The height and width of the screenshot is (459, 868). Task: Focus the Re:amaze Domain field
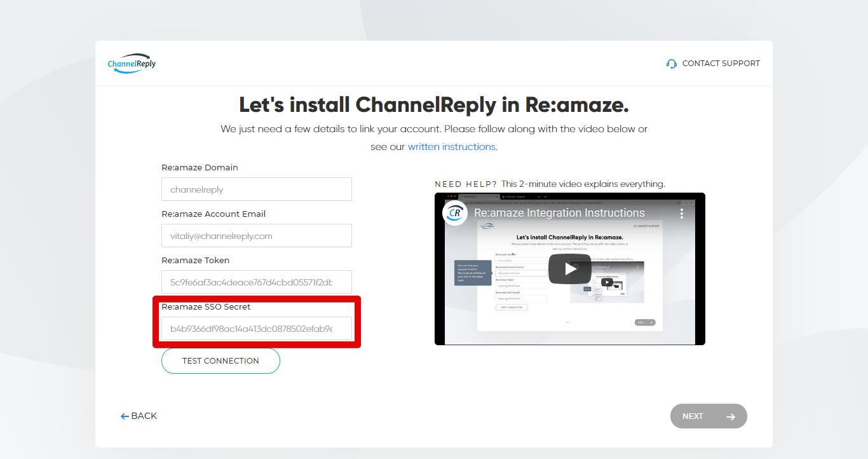point(257,189)
